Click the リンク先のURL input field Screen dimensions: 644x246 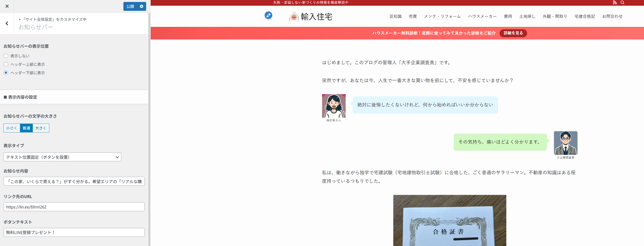point(74,207)
